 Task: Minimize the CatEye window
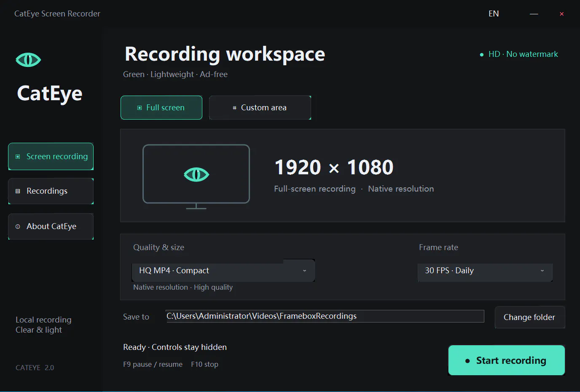click(x=534, y=14)
